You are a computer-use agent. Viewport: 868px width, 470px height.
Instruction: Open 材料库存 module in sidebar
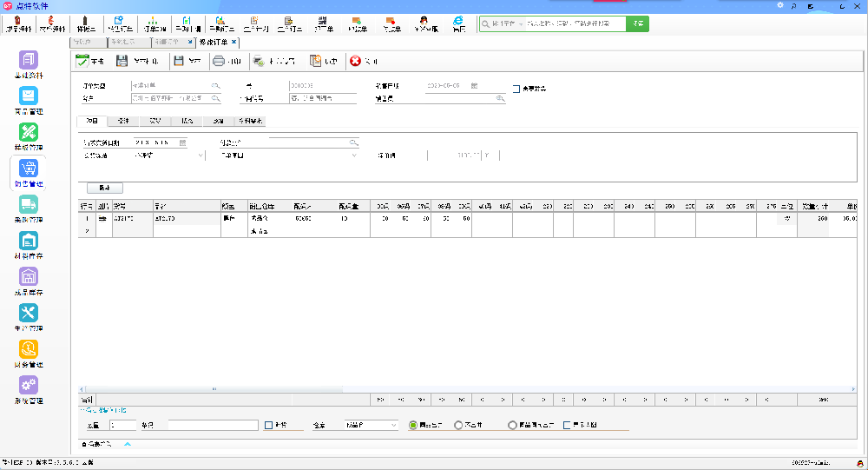29,246
